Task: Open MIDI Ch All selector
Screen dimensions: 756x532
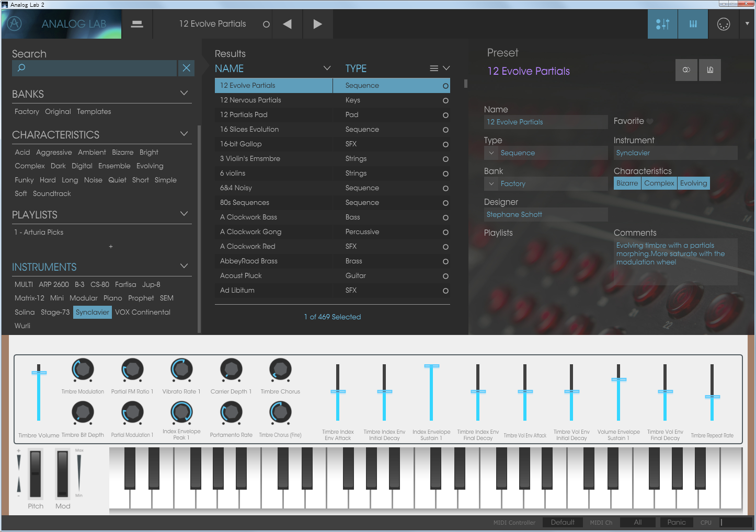Action: 638,522
